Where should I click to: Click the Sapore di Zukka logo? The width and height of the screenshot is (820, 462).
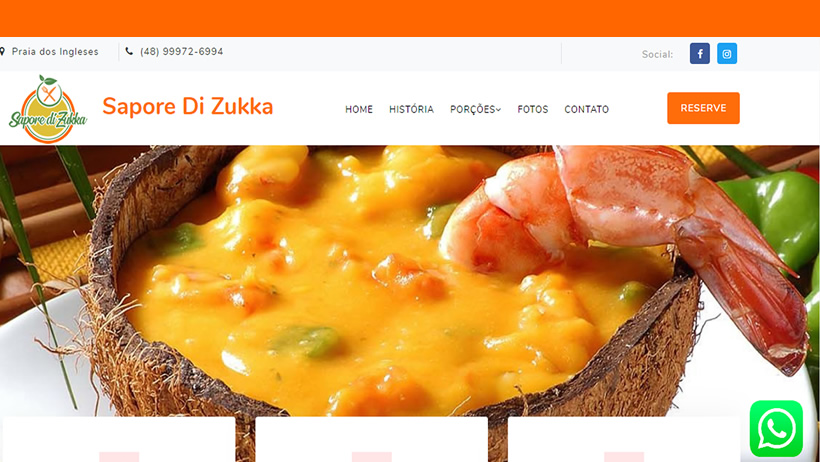point(48,109)
